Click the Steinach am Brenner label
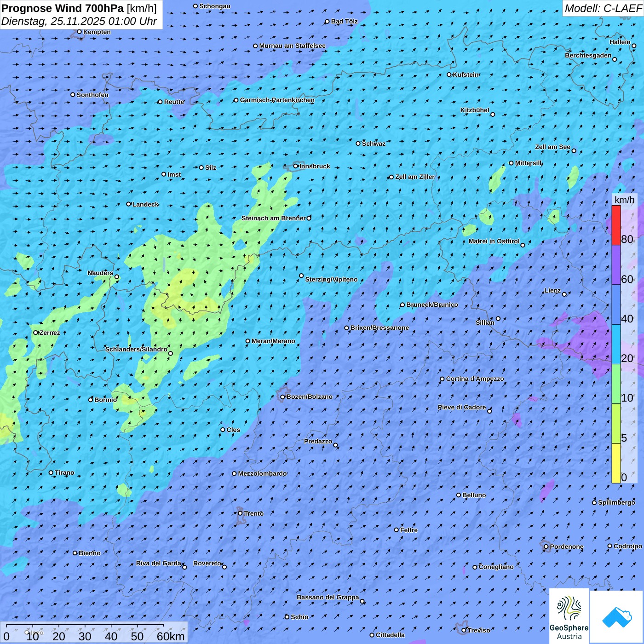 tap(274, 218)
